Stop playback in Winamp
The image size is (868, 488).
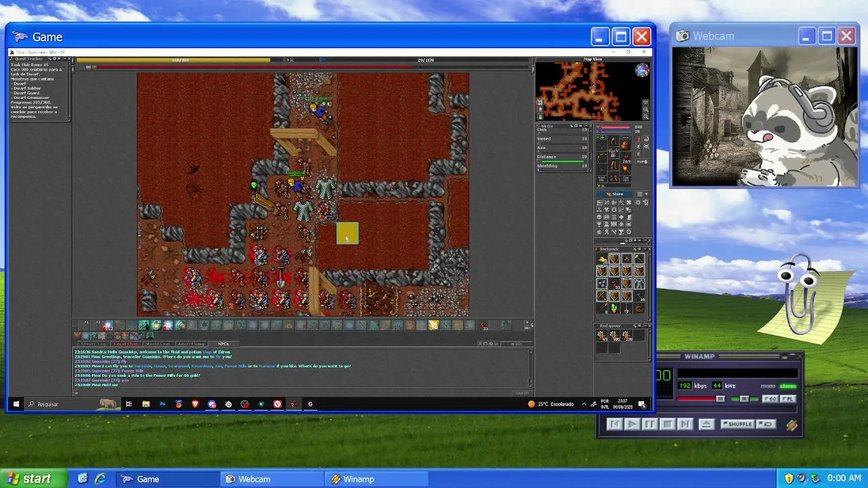[667, 424]
